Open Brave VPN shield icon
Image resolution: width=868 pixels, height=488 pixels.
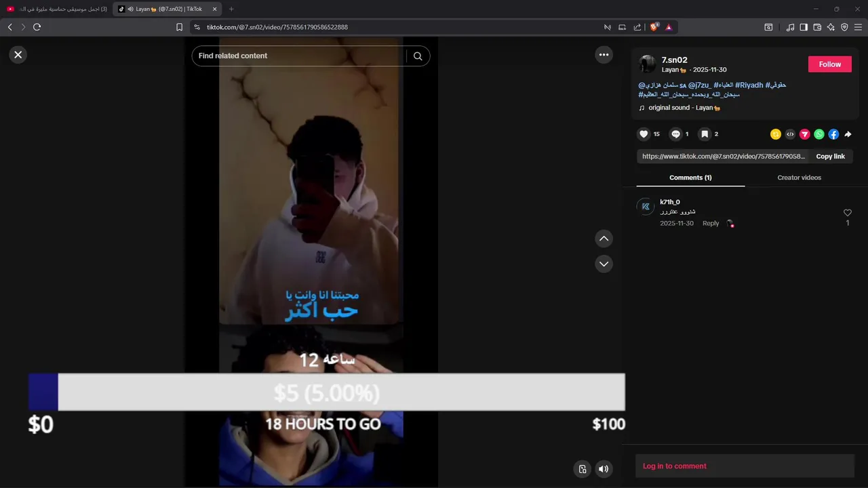click(844, 27)
